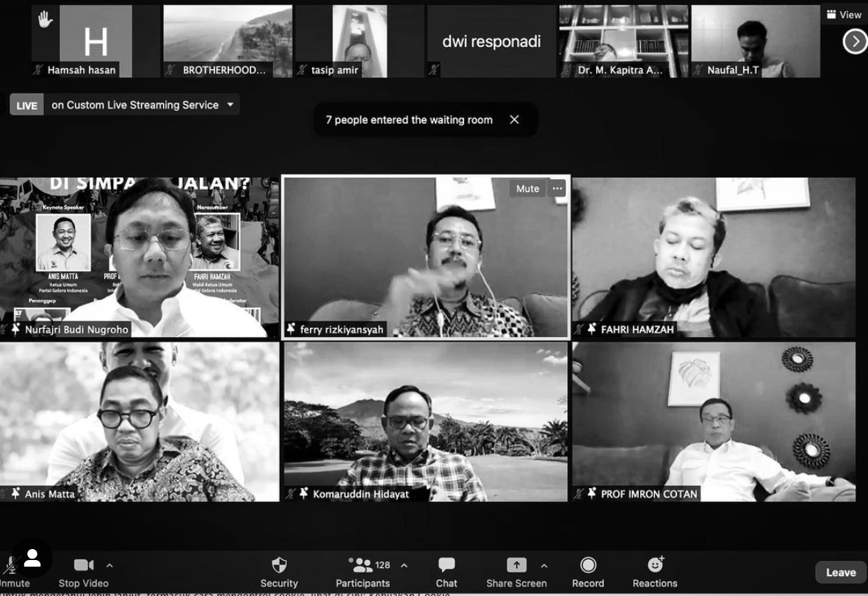Open the Participants panel
The height and width of the screenshot is (596, 868).
[x=363, y=566]
